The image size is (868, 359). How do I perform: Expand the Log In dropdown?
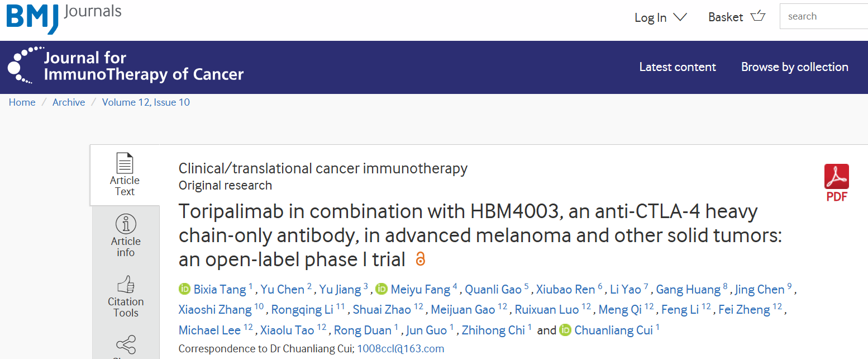coord(661,17)
